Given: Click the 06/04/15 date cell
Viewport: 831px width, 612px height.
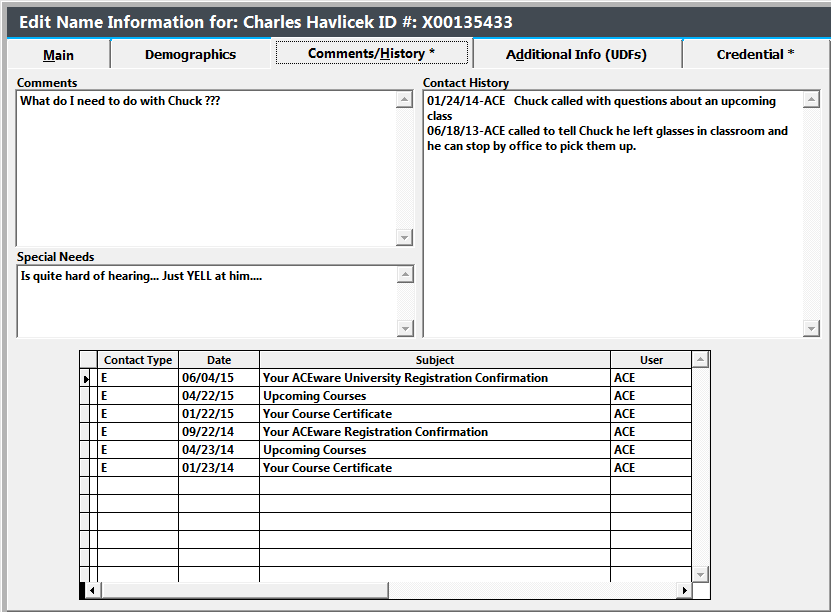Looking at the screenshot, I should [219, 378].
